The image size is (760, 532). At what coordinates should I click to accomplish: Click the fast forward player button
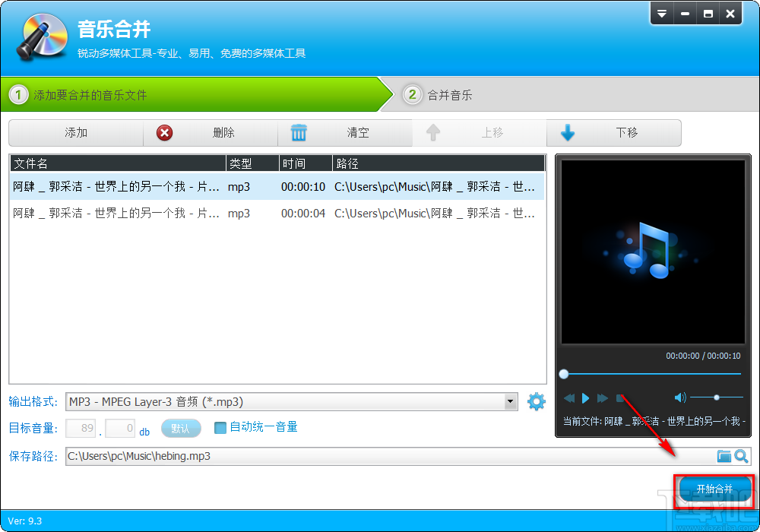tap(603, 398)
